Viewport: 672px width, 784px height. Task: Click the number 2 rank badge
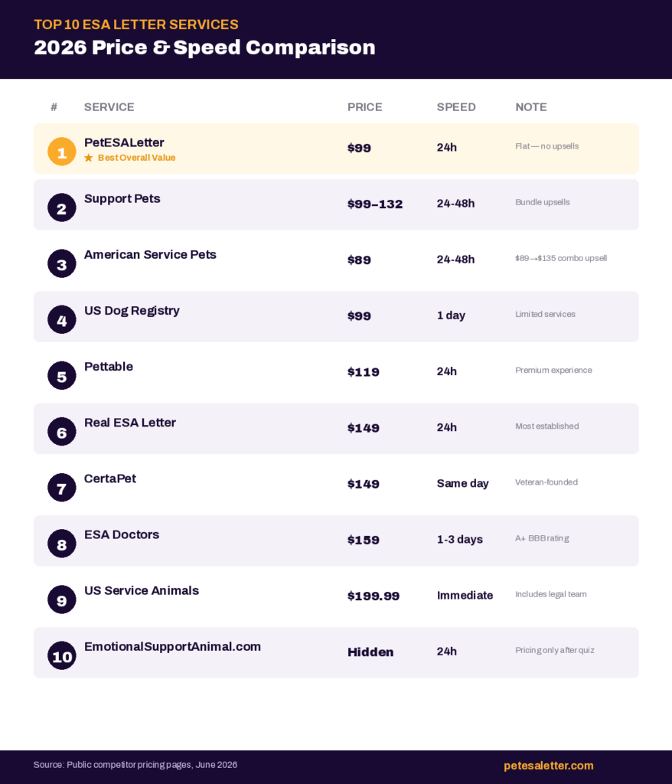(x=61, y=207)
